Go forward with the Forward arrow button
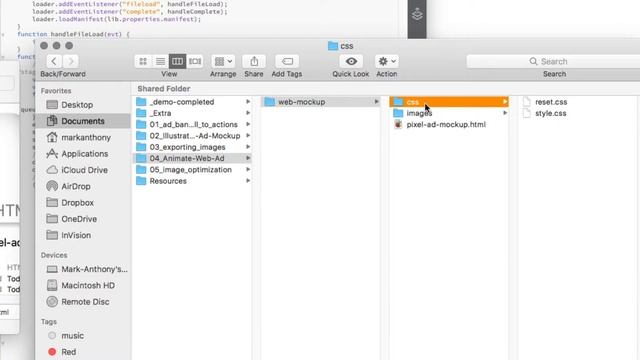Image resolution: width=640 pixels, height=360 pixels. tap(71, 61)
